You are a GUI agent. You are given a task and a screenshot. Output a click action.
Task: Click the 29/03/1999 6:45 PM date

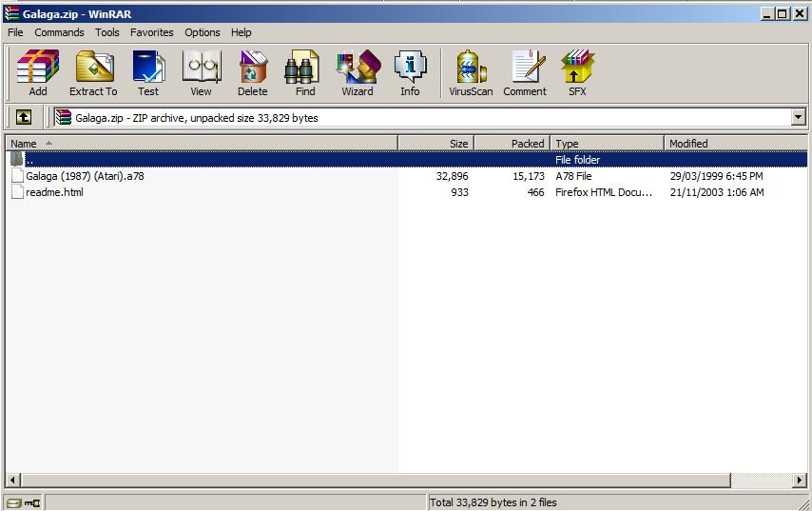pos(716,176)
